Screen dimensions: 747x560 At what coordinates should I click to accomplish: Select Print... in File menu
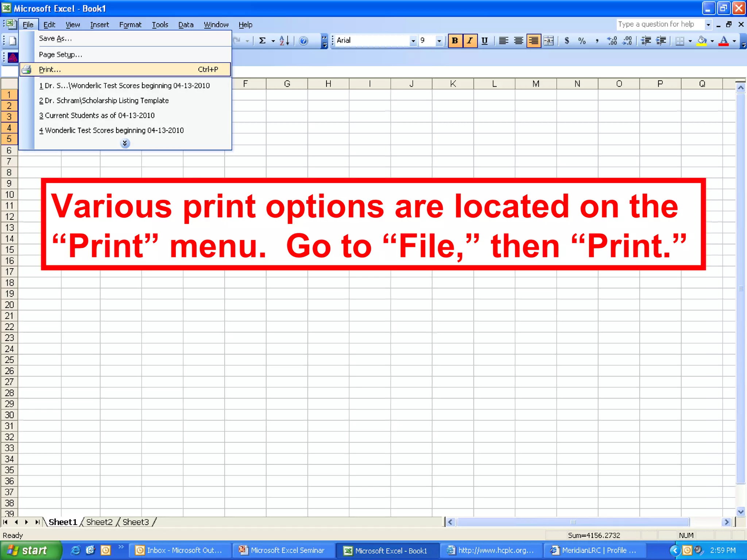coord(125,69)
